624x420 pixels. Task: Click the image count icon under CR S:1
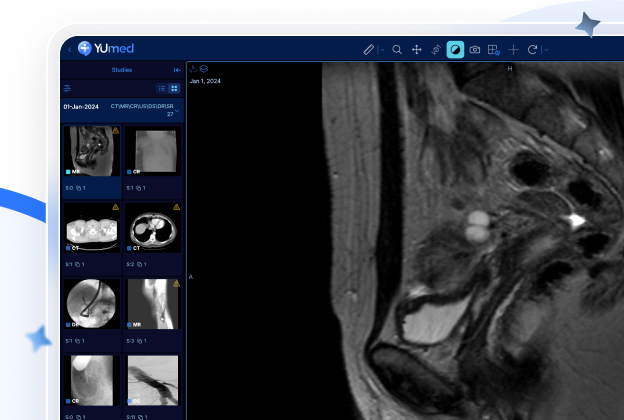click(139, 188)
